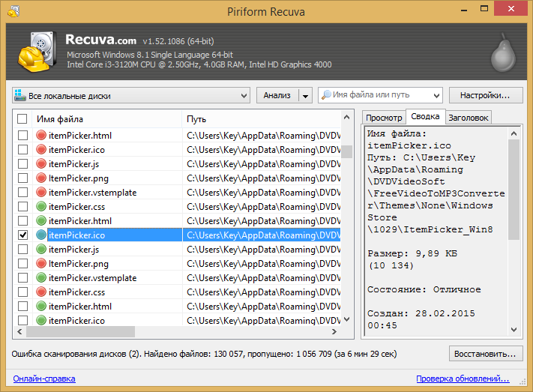This screenshot has height=392, width=533.
Task: Check the box for red itemPicker.css
Action: pos(22,292)
